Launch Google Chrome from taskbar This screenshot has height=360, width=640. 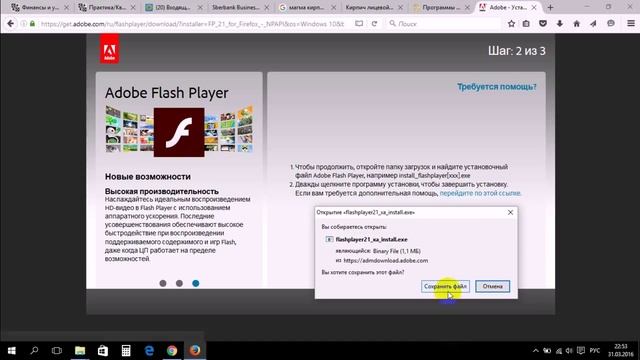pos(172,350)
